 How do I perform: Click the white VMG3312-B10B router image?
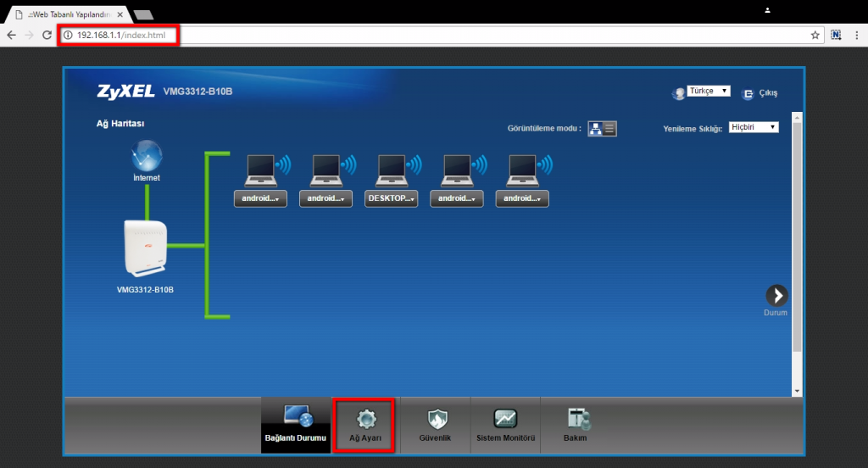(x=146, y=248)
